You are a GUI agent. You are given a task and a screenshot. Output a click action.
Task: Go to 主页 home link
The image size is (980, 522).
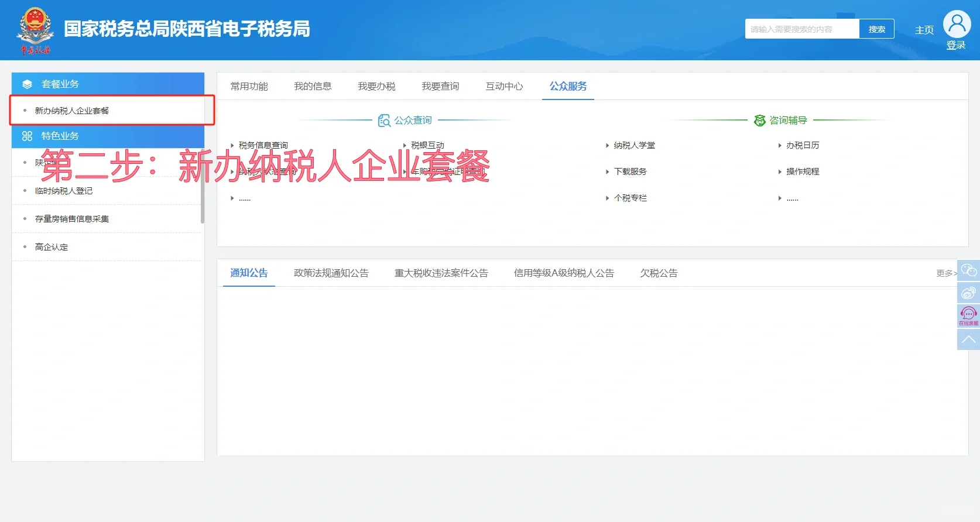pos(924,30)
